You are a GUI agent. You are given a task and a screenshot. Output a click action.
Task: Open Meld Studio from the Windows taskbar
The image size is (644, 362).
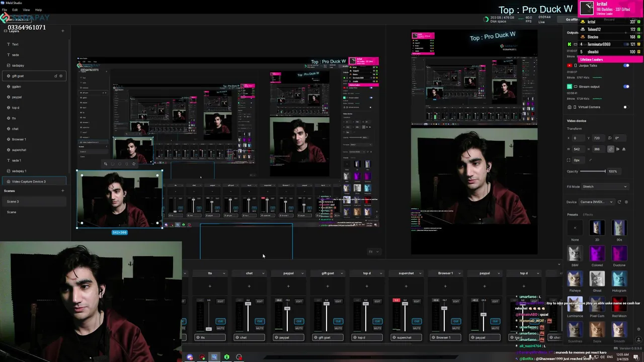pos(214,357)
